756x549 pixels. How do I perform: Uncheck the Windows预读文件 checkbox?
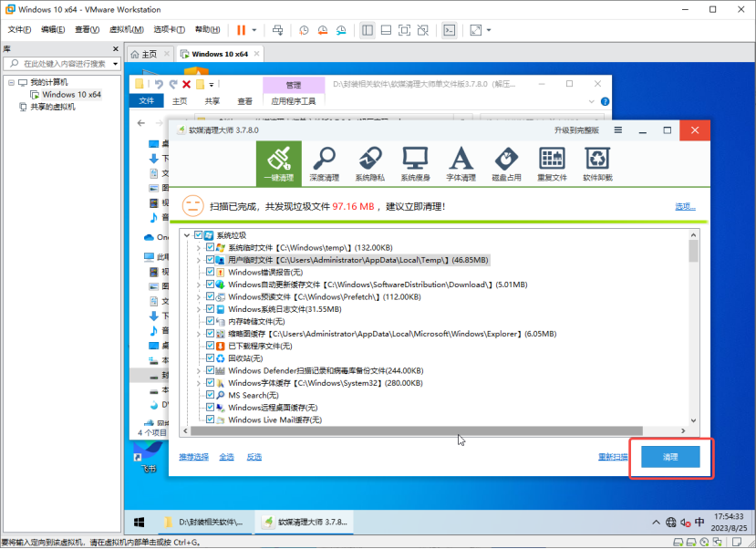point(211,296)
